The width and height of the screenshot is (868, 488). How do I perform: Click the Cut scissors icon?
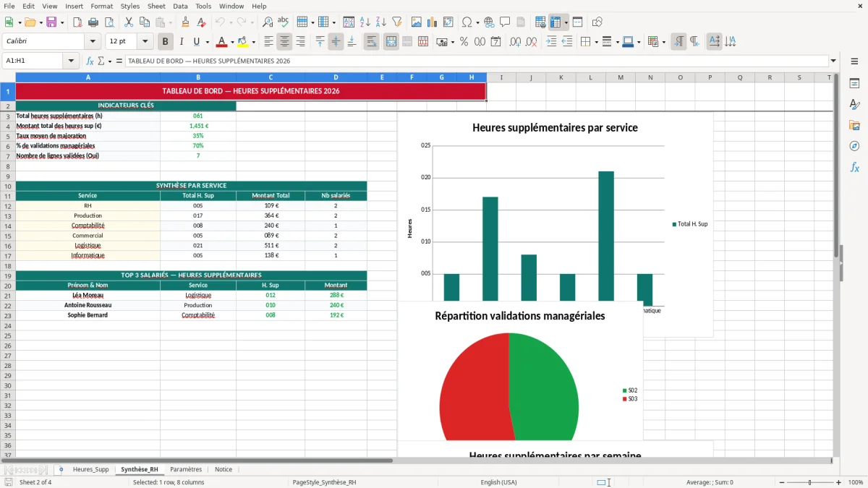click(128, 22)
